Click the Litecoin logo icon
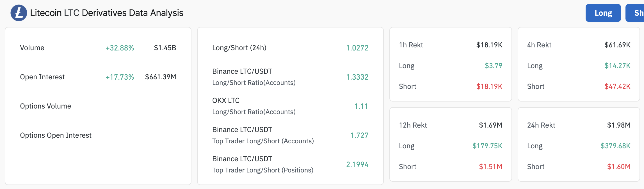Screen dimensions: 644x189 pos(19,13)
